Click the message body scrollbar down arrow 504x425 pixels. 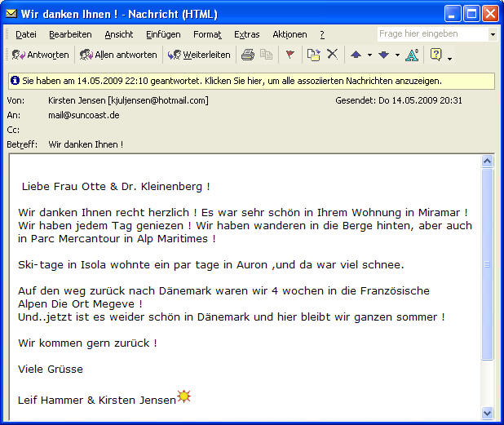point(488,412)
